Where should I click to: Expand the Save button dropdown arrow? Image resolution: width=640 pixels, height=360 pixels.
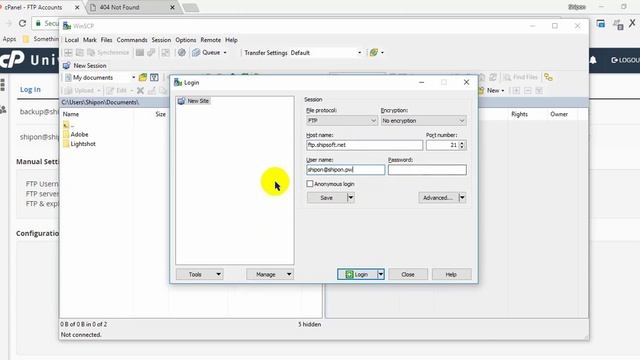click(351, 198)
